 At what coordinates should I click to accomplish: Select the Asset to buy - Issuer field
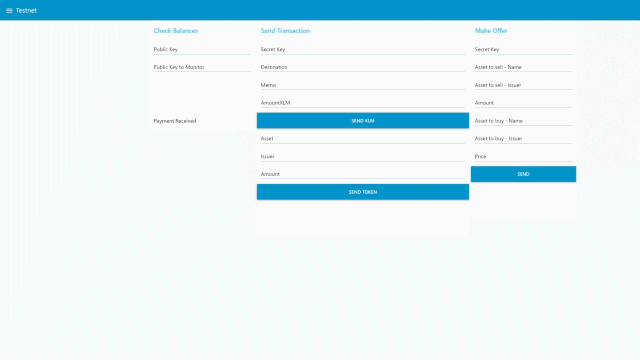(523, 138)
